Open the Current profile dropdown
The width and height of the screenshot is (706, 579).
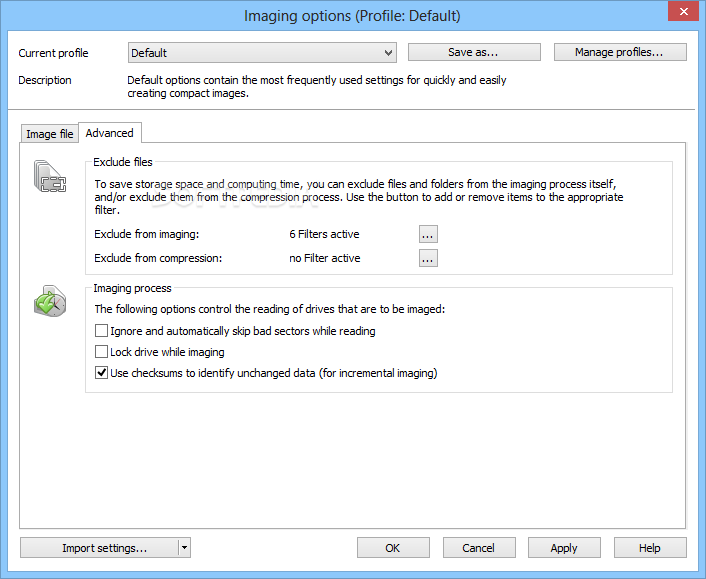pyautogui.click(x=262, y=53)
